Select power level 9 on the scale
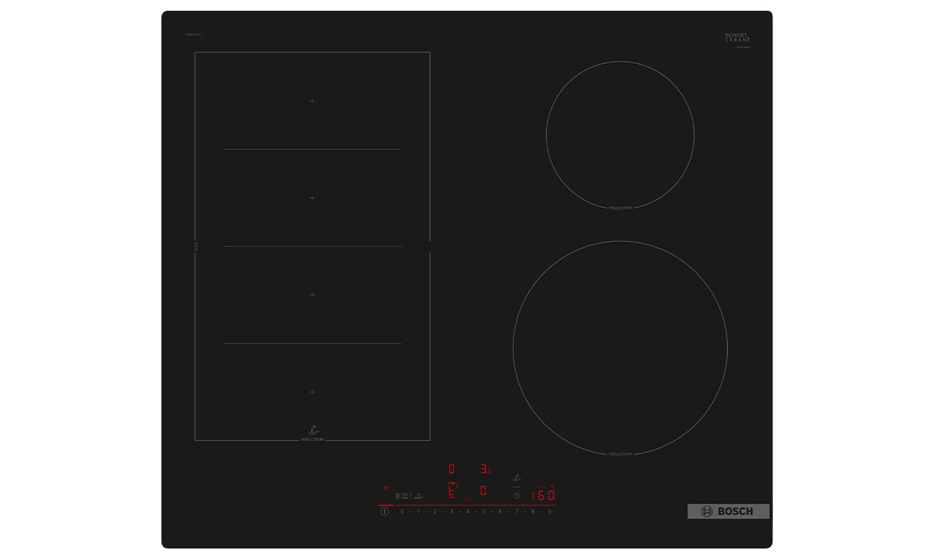 coord(550,511)
